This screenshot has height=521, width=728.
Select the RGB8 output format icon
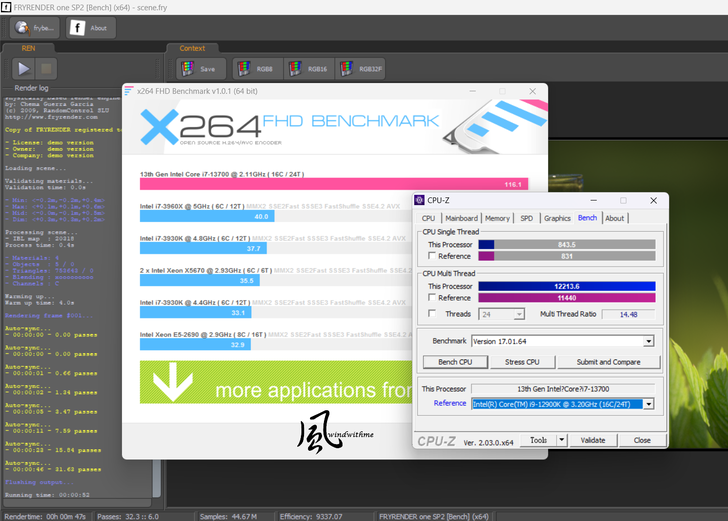pyautogui.click(x=256, y=69)
